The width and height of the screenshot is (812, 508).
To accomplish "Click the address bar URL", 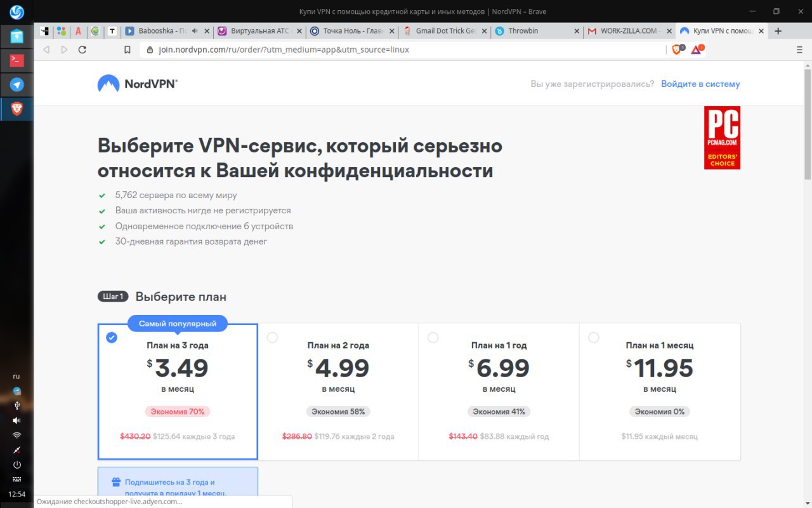I will pyautogui.click(x=284, y=50).
